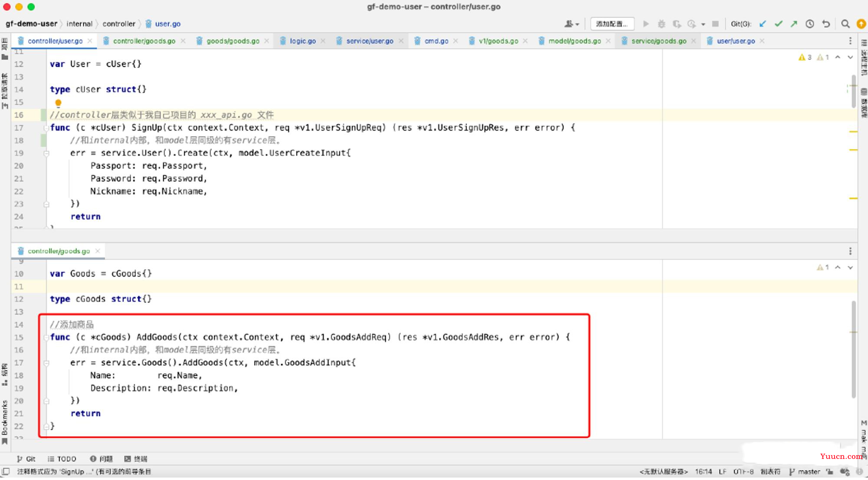Click vertical scrollbar of bottom editor
The image size is (868, 480).
[x=853, y=349]
